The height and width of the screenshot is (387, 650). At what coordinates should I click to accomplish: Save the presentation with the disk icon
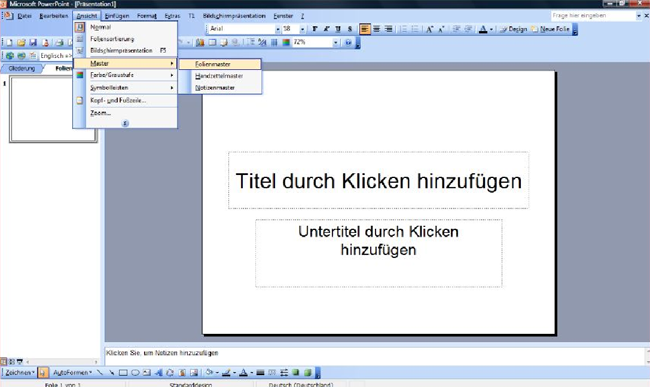(x=33, y=42)
